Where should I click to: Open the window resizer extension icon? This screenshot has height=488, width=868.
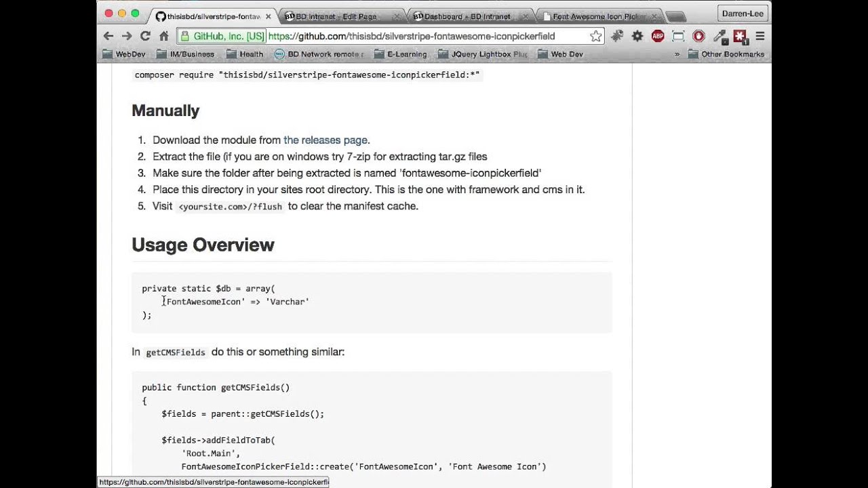click(x=678, y=36)
